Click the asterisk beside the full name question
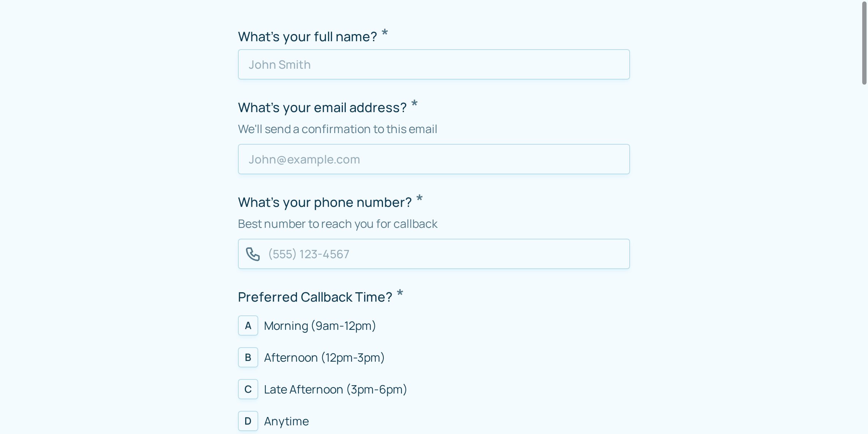The width and height of the screenshot is (868, 434). 385,33
